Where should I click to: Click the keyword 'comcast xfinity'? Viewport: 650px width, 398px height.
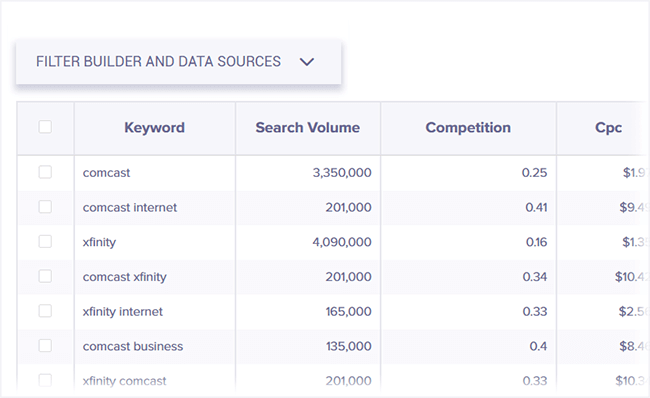pyautogui.click(x=124, y=277)
